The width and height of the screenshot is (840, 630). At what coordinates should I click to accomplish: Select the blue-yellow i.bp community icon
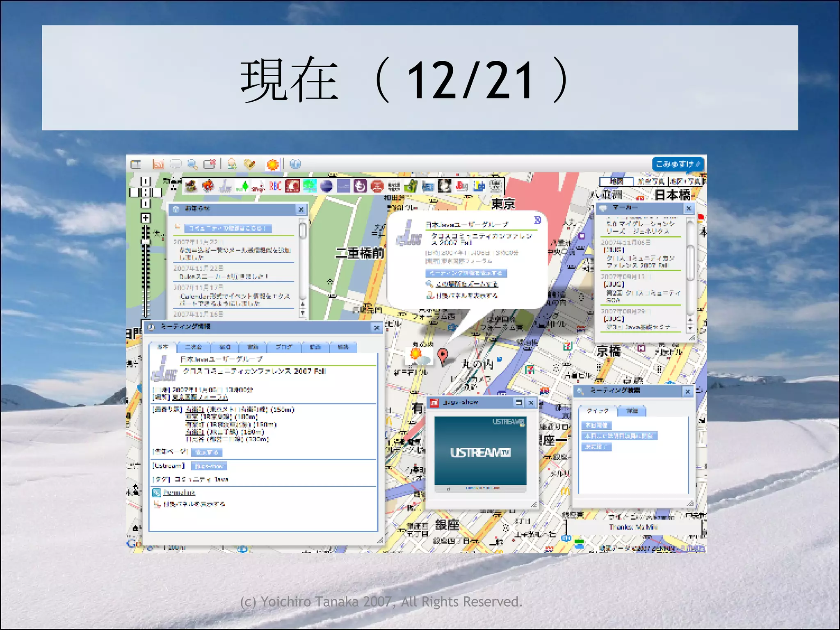pyautogui.click(x=479, y=186)
